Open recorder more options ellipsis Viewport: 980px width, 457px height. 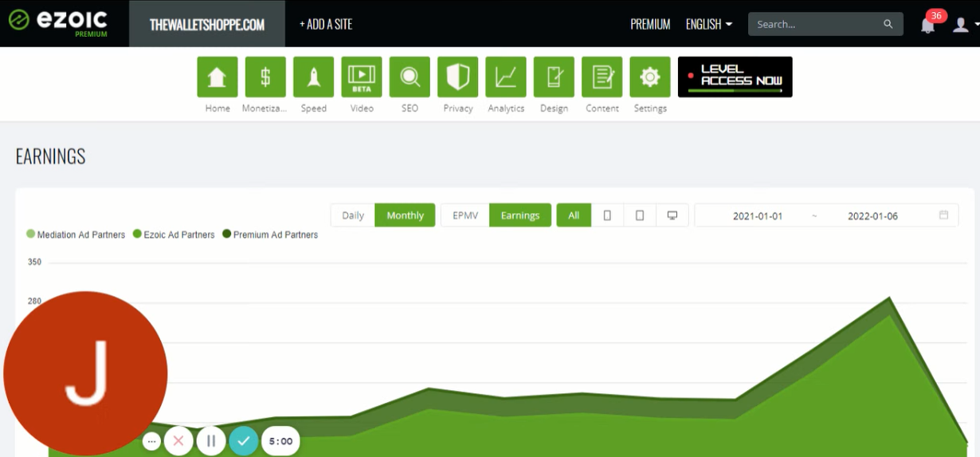click(x=151, y=441)
